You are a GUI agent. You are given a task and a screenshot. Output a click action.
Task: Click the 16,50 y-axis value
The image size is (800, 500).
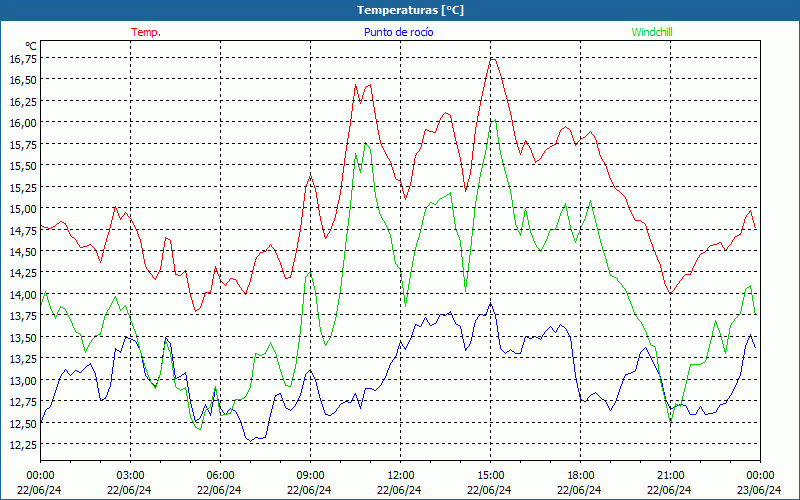[x=23, y=80]
